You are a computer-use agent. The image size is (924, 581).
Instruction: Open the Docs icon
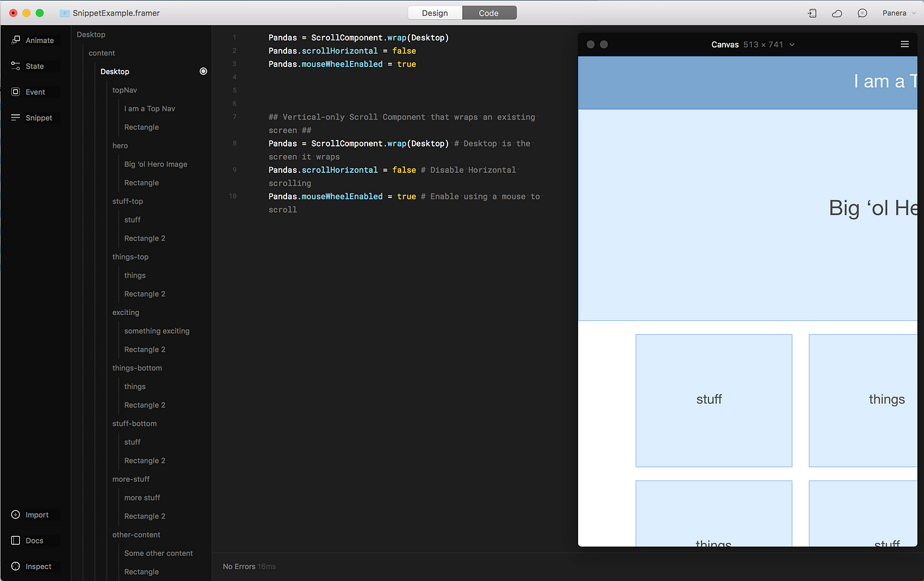(x=16, y=541)
